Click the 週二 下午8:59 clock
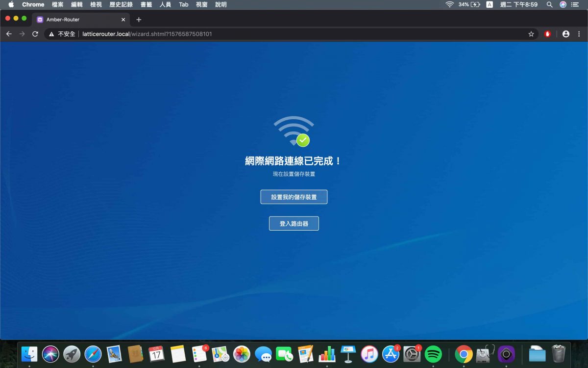Image resolution: width=588 pixels, height=368 pixels. pos(519,4)
